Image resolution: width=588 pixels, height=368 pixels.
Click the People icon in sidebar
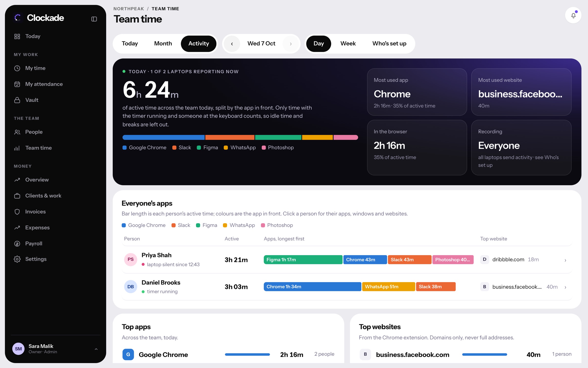[17, 132]
